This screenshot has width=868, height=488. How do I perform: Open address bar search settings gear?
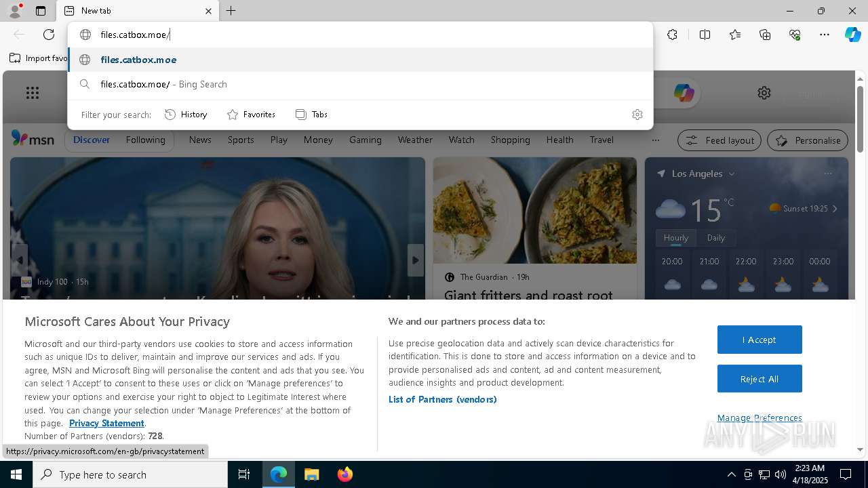(x=637, y=115)
